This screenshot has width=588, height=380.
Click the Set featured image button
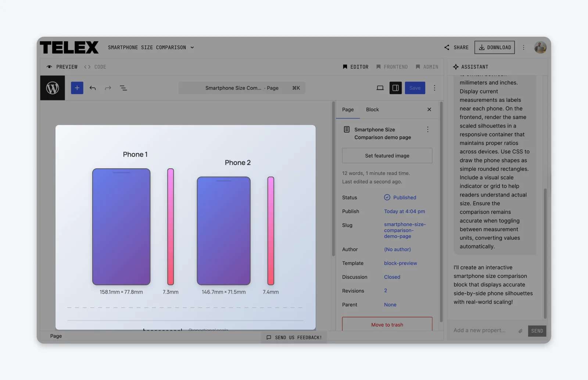(387, 155)
